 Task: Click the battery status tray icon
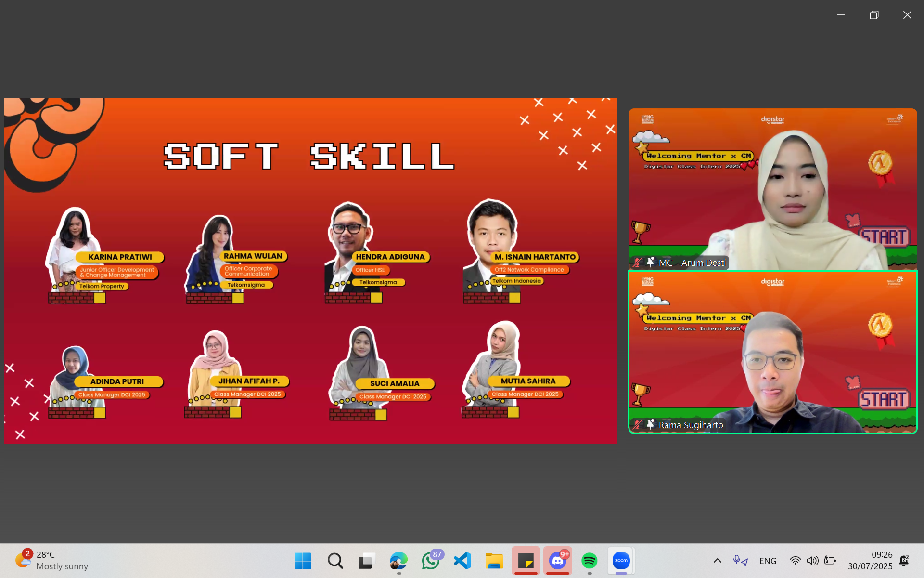[x=830, y=561]
